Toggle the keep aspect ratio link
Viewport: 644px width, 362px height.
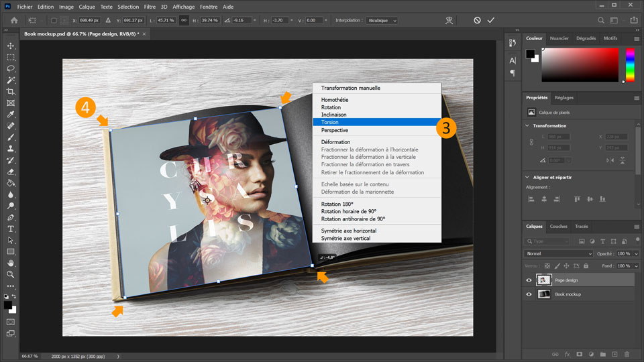point(183,20)
